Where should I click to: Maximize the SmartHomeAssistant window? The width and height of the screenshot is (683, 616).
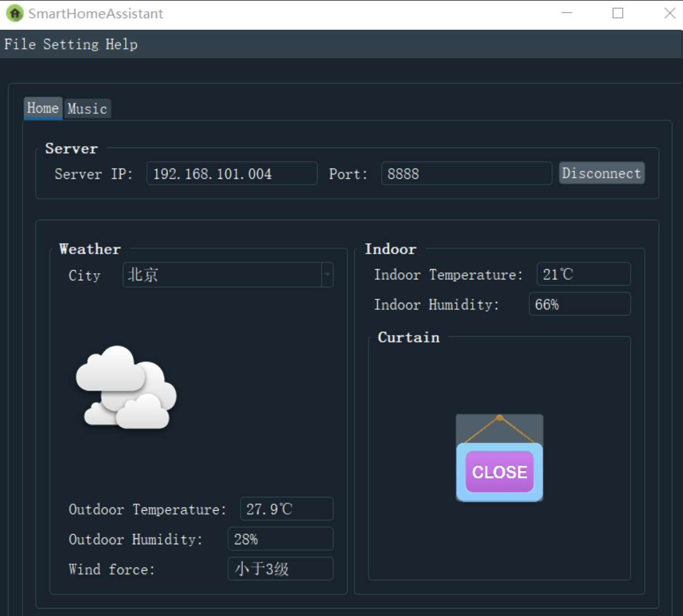pos(618,13)
